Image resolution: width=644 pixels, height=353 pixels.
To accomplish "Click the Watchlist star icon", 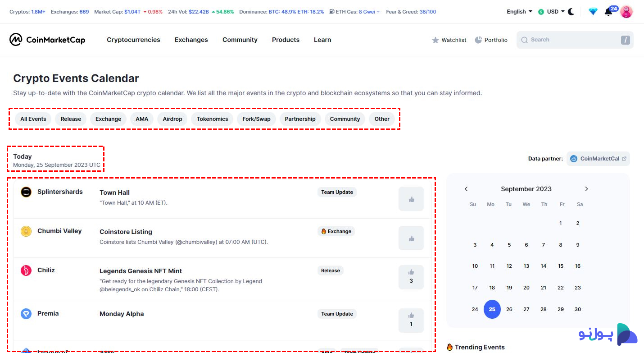I will point(435,40).
